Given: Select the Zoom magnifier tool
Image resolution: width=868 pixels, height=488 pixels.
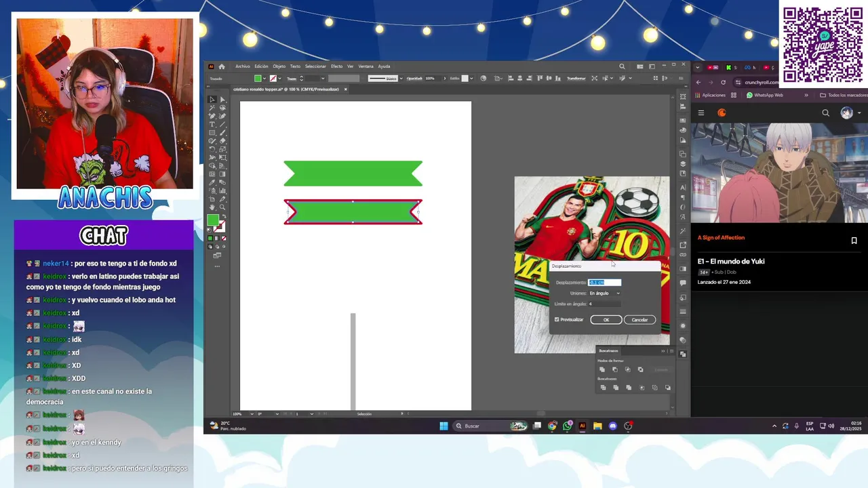Looking at the screenshot, I should (222, 207).
